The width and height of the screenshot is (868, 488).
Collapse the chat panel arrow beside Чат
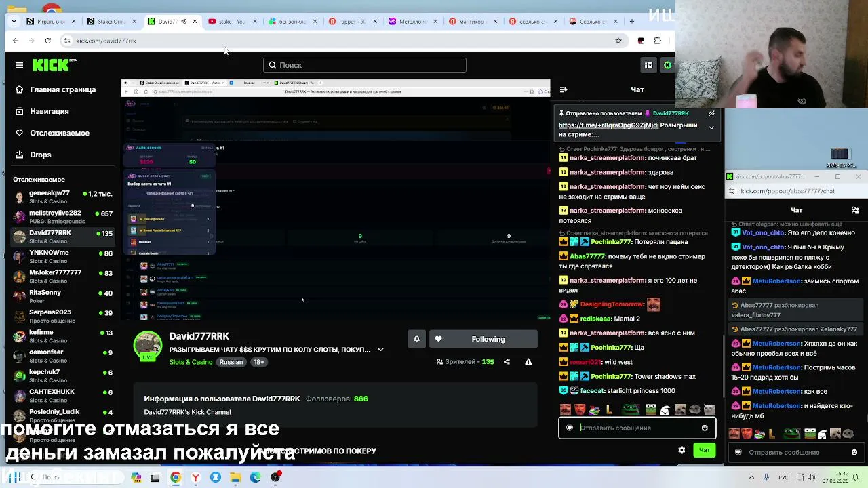click(x=564, y=89)
